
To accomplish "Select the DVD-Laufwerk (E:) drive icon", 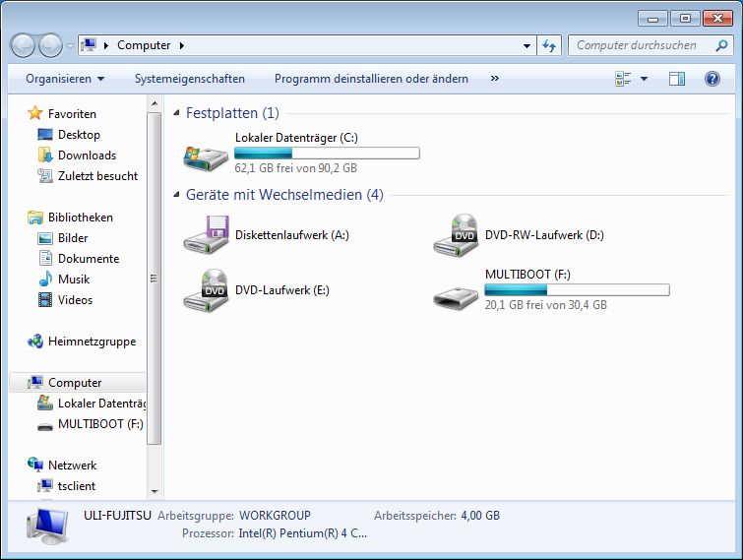I will point(206,290).
